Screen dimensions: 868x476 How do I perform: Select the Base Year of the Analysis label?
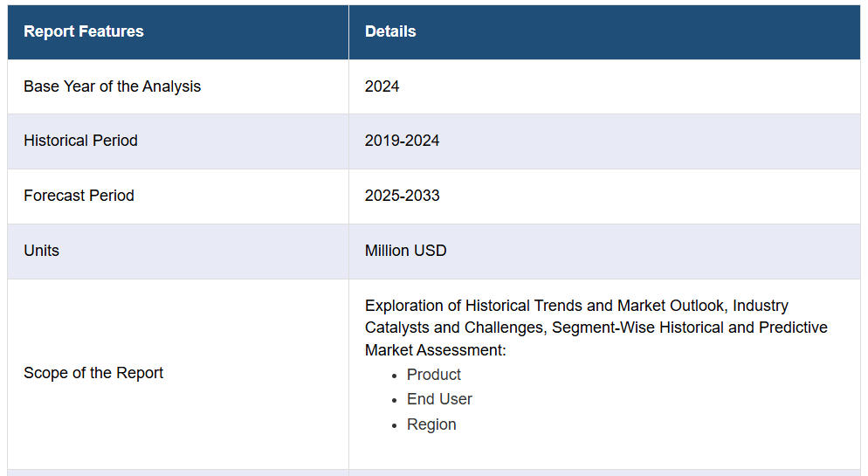(x=113, y=86)
